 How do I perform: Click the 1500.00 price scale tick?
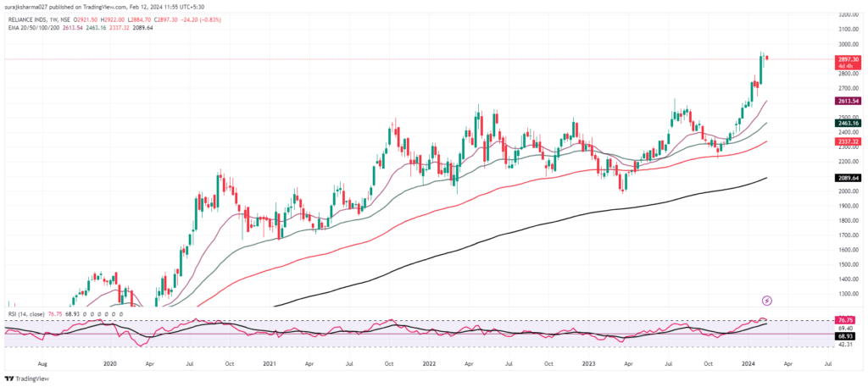(847, 265)
